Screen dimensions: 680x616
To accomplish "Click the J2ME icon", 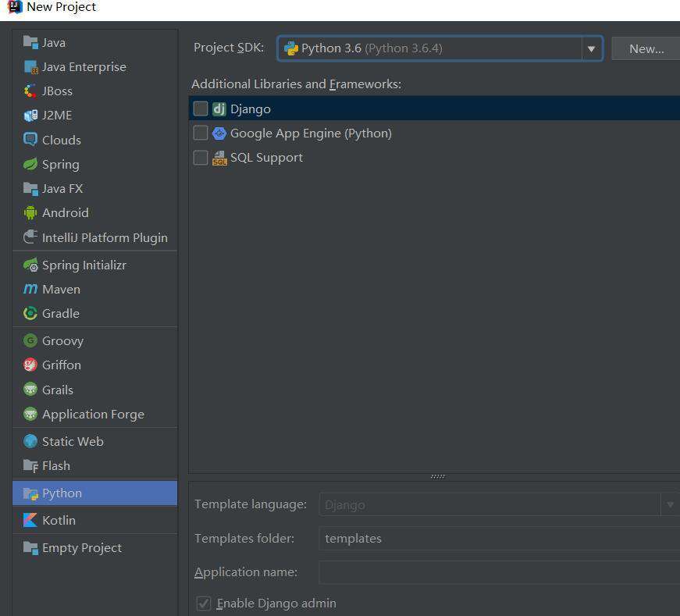I will point(30,116).
